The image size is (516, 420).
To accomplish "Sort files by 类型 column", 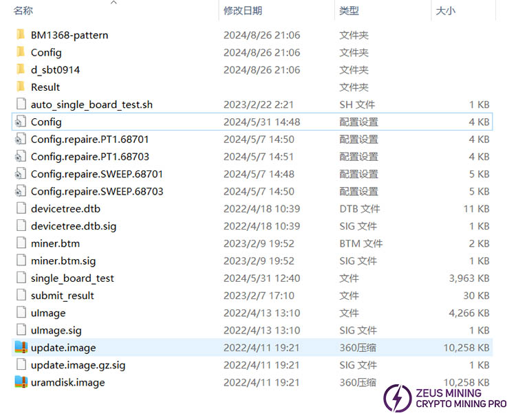I will click(x=349, y=11).
